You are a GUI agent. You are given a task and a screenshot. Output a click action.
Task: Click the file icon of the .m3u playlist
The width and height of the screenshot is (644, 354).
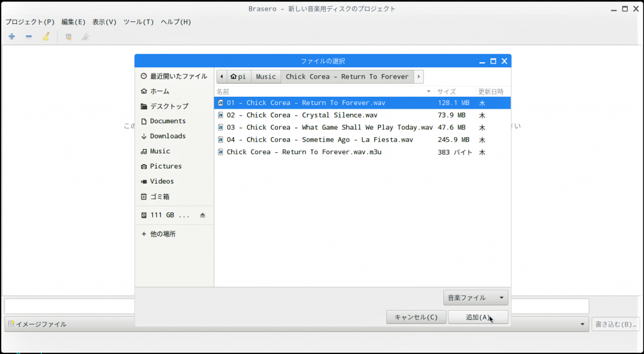pos(221,152)
